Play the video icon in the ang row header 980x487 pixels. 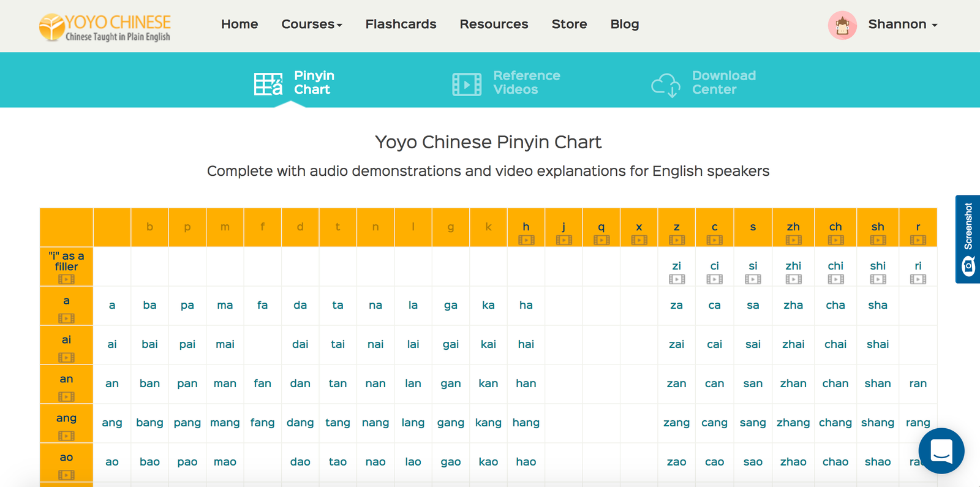[66, 436]
